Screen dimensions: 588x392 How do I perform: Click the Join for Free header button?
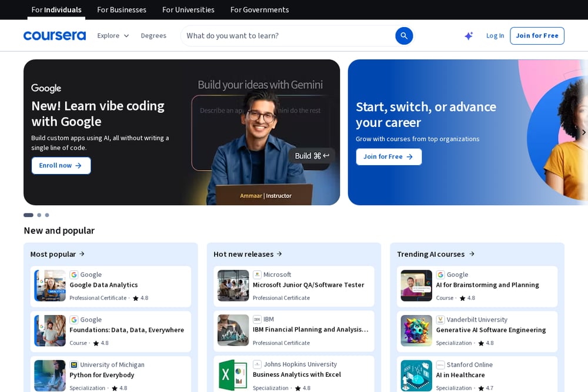coord(537,36)
